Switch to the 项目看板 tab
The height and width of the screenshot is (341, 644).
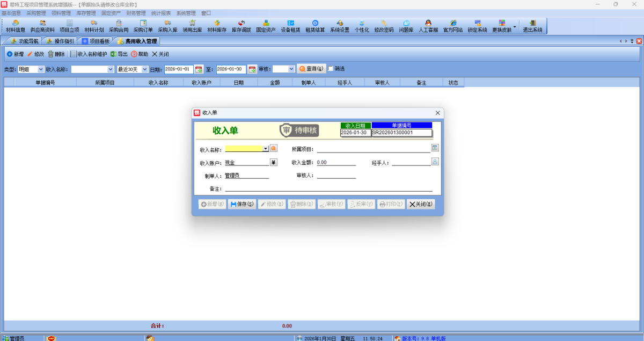tap(96, 41)
